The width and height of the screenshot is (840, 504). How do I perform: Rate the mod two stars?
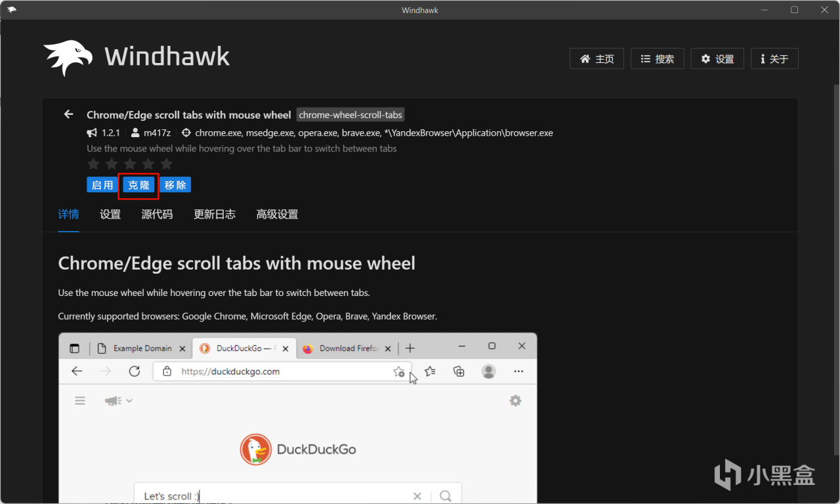(112, 163)
